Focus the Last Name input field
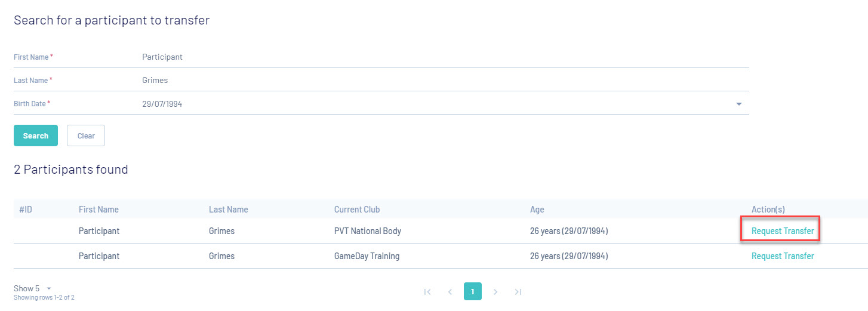 (442, 80)
